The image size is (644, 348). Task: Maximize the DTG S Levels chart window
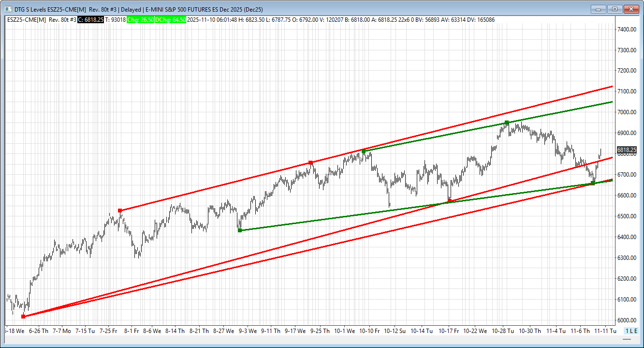(615, 9)
